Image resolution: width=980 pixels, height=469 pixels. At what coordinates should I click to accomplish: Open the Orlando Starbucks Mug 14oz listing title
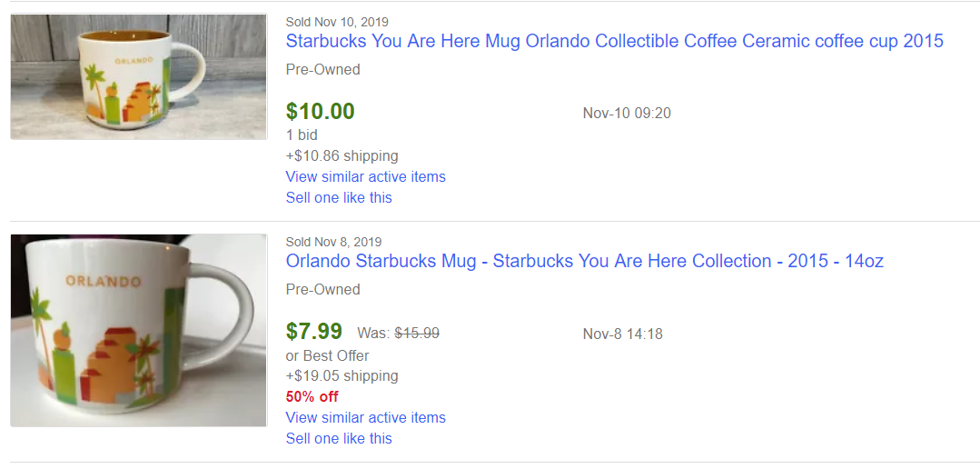[584, 262]
